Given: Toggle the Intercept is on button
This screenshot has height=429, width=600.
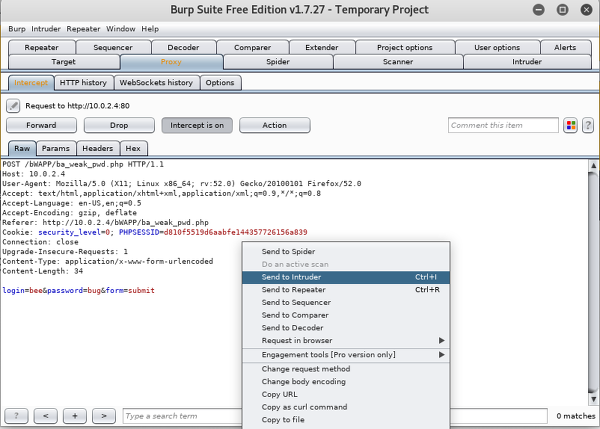Looking at the screenshot, I should pyautogui.click(x=197, y=126).
